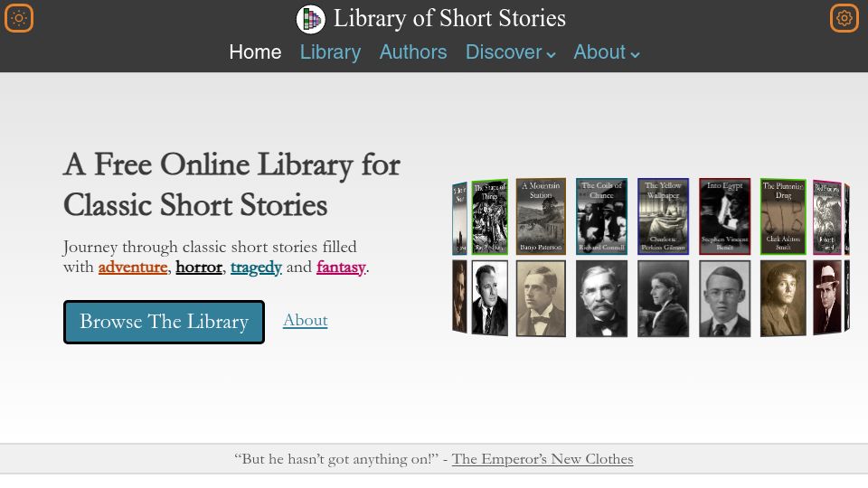
Task: Open The Coils of Chance cover
Action: 602,216
